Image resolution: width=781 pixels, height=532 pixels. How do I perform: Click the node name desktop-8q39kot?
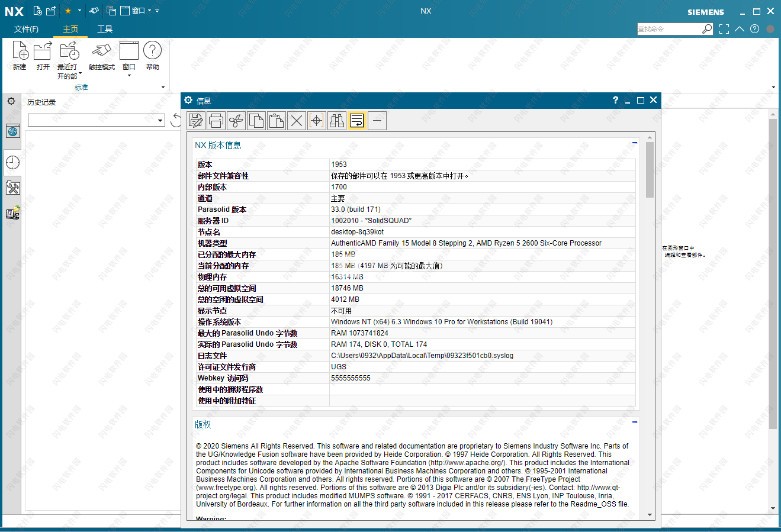(x=357, y=232)
